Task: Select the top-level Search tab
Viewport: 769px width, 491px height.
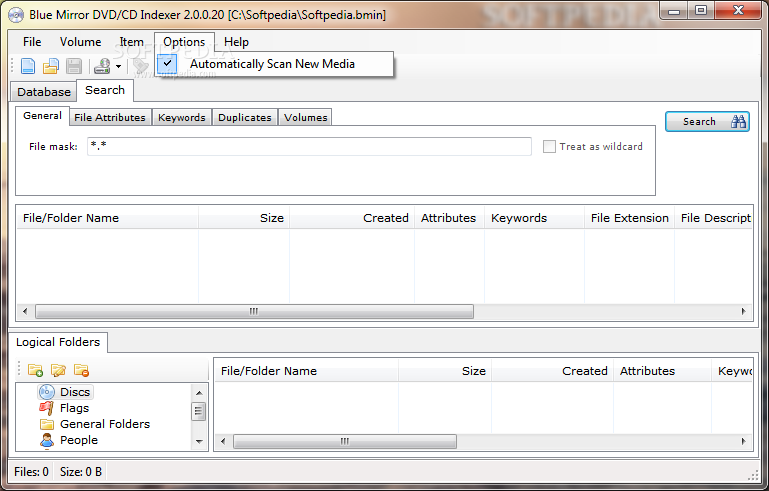Action: pos(105,90)
